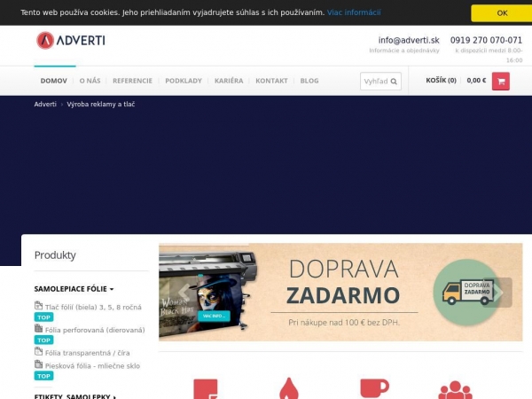This screenshot has width=532, height=399.
Task: Go to previous slide arrow on banner
Action: pos(184,292)
